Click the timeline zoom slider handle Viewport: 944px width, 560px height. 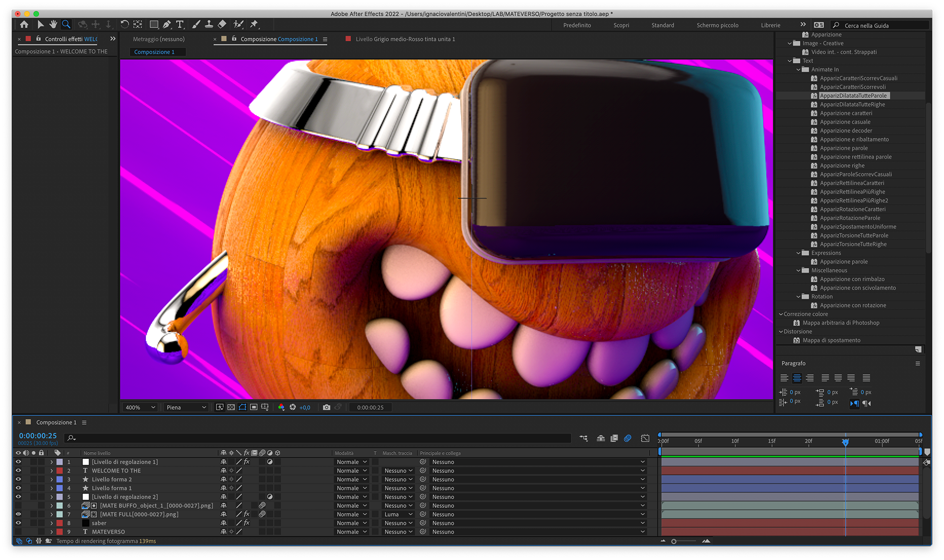pyautogui.click(x=674, y=541)
